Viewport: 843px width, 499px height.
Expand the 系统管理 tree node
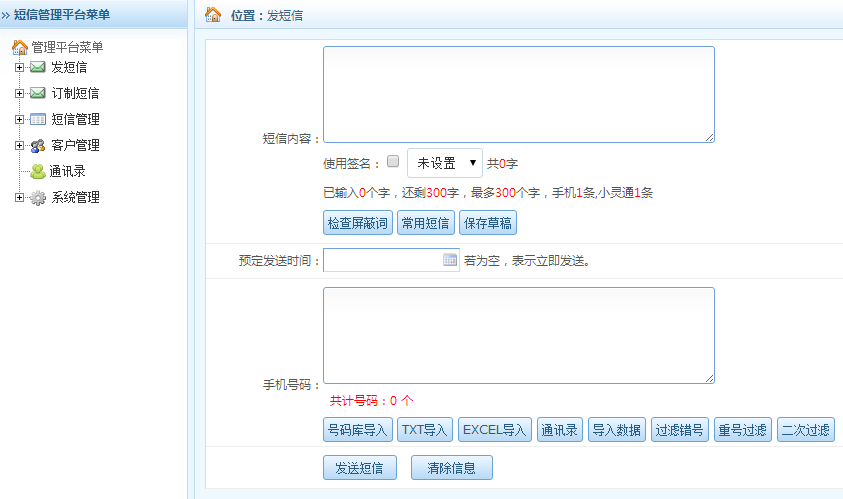tap(19, 197)
